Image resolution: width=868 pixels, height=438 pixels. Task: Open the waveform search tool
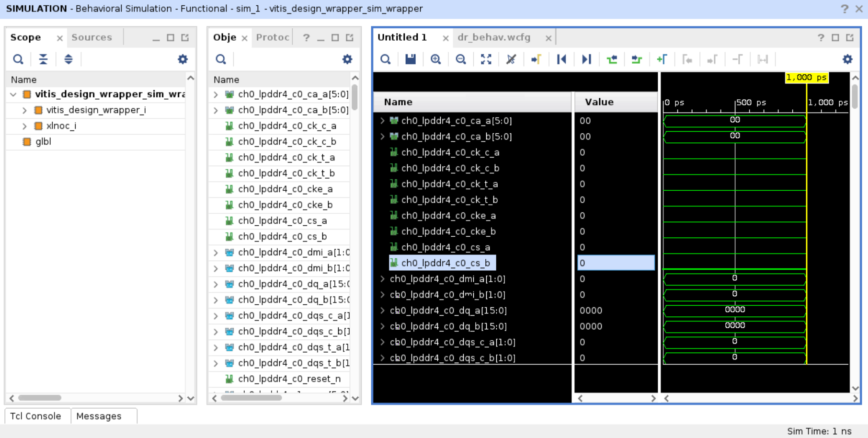[x=386, y=59]
